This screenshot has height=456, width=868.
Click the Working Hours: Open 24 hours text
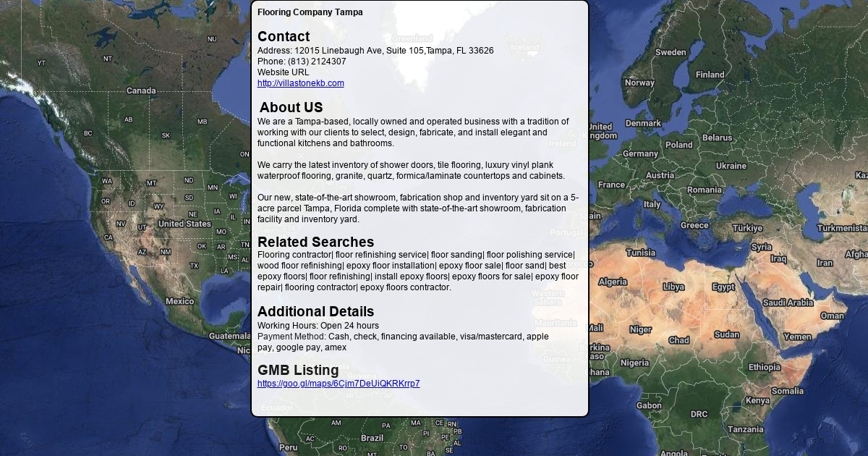[x=318, y=326]
